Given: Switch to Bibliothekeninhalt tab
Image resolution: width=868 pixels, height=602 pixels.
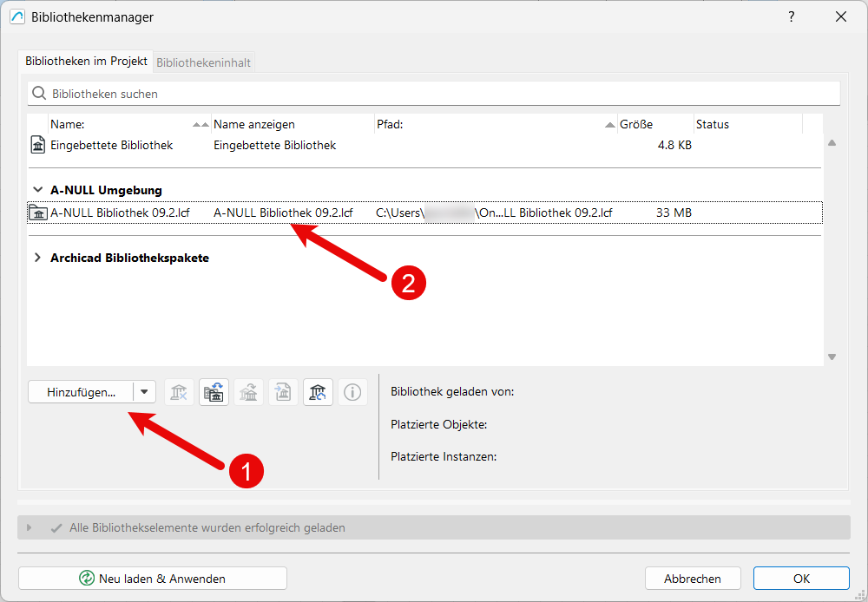Looking at the screenshot, I should point(204,62).
